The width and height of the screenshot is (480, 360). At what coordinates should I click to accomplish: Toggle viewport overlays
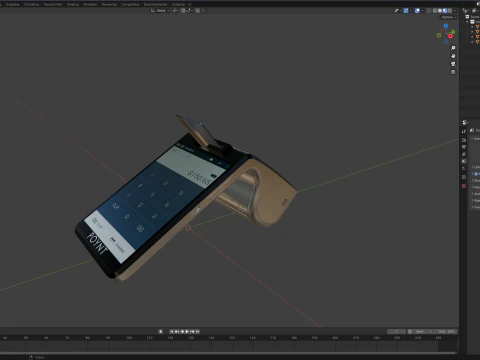pyautogui.click(x=417, y=11)
